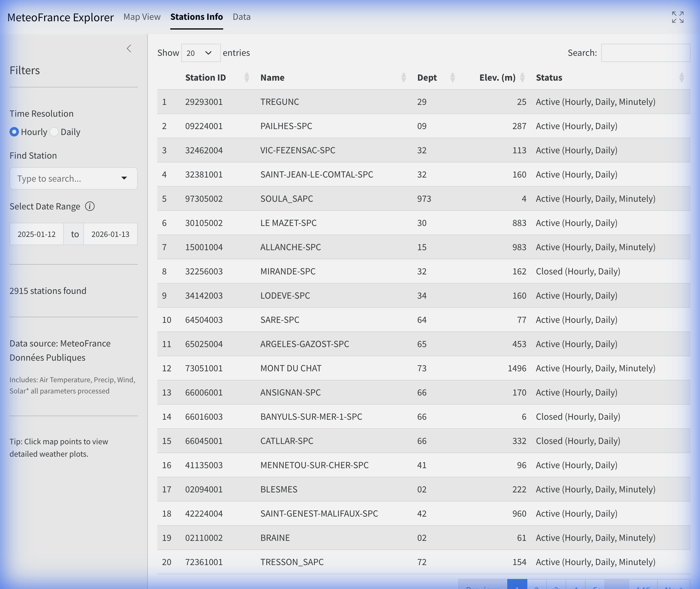Viewport: 700px width, 589px height.
Task: Click the table Search input field
Action: (645, 53)
